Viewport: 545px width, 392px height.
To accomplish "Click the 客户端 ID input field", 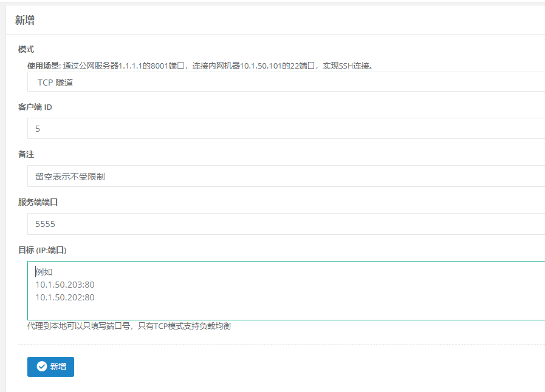I will click(286, 129).
